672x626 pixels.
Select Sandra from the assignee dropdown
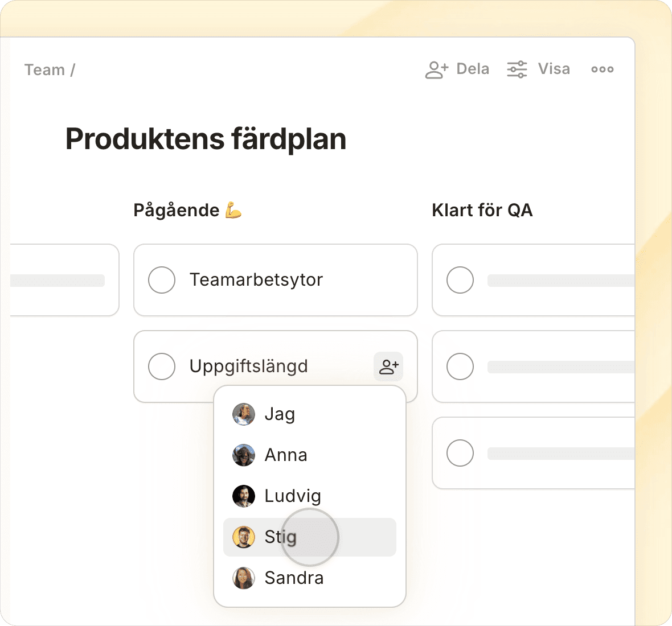pos(294,578)
